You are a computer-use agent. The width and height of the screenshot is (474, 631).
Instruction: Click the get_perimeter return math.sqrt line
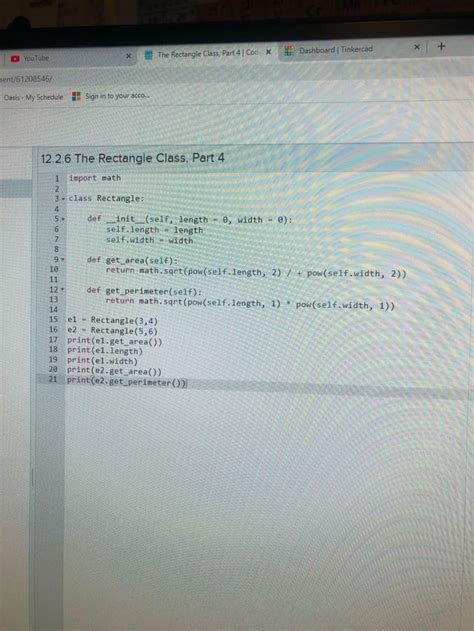click(x=250, y=303)
